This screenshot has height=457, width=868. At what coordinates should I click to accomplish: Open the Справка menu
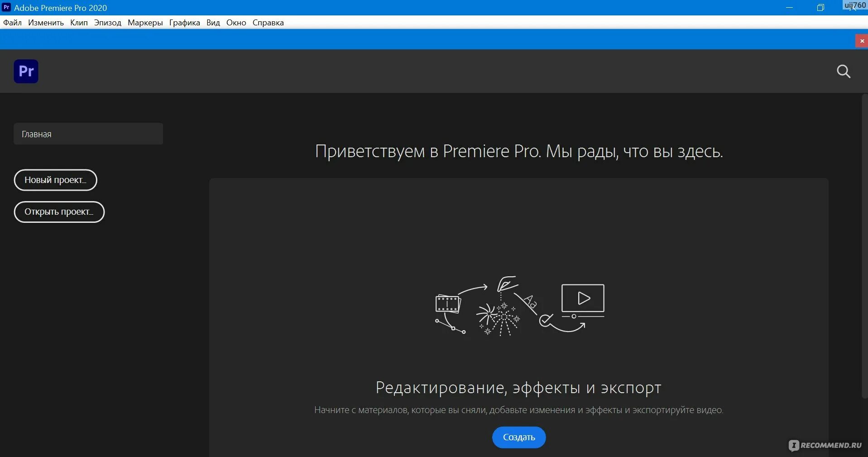tap(268, 23)
